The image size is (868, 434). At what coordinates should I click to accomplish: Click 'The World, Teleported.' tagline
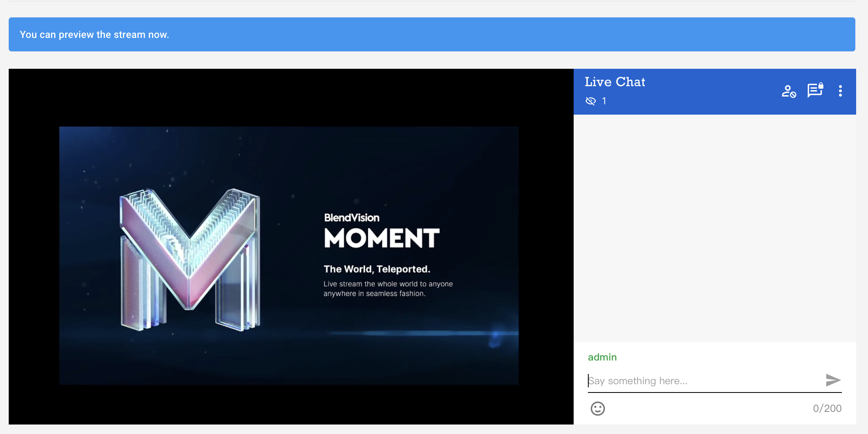click(377, 269)
